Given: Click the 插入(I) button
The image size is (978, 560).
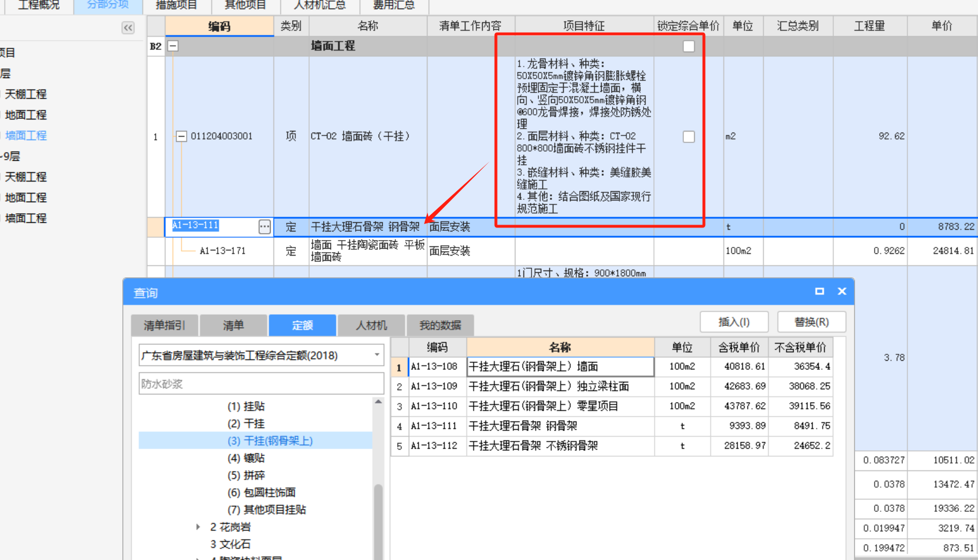Looking at the screenshot, I should [734, 322].
